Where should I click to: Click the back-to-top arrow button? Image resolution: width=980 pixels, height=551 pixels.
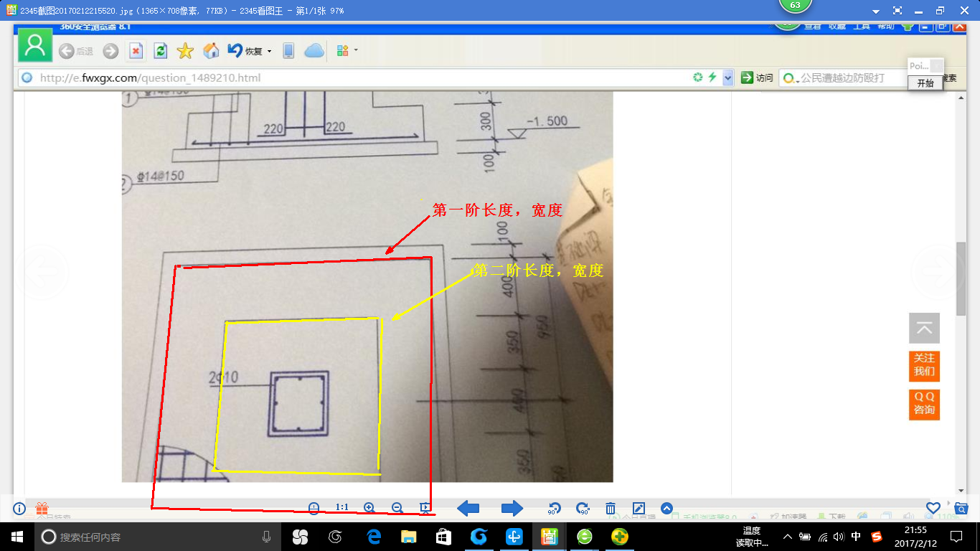click(x=924, y=328)
